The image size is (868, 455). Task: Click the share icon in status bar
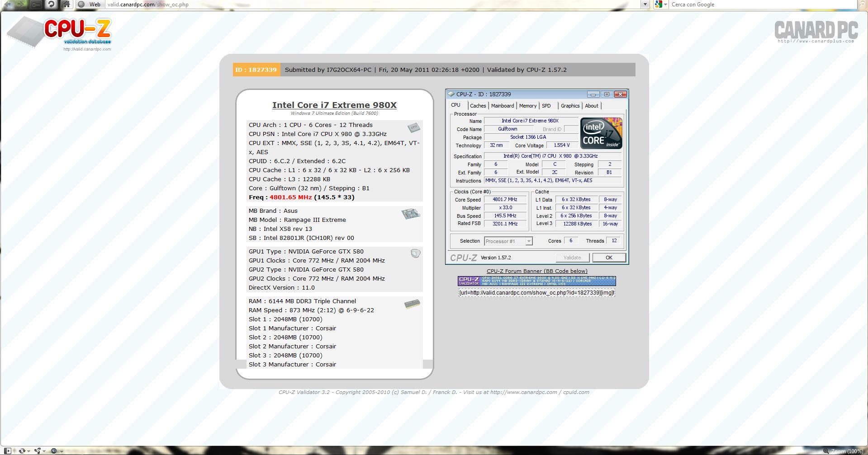38,450
